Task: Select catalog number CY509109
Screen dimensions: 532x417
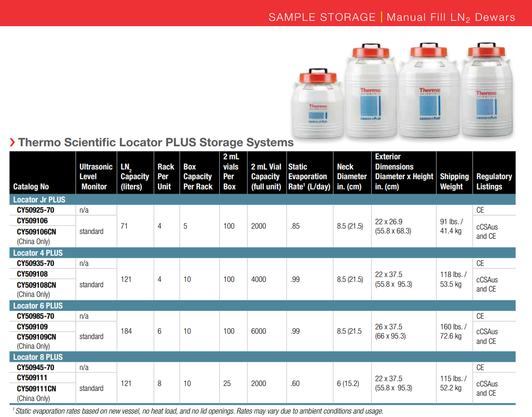Action: click(32, 326)
